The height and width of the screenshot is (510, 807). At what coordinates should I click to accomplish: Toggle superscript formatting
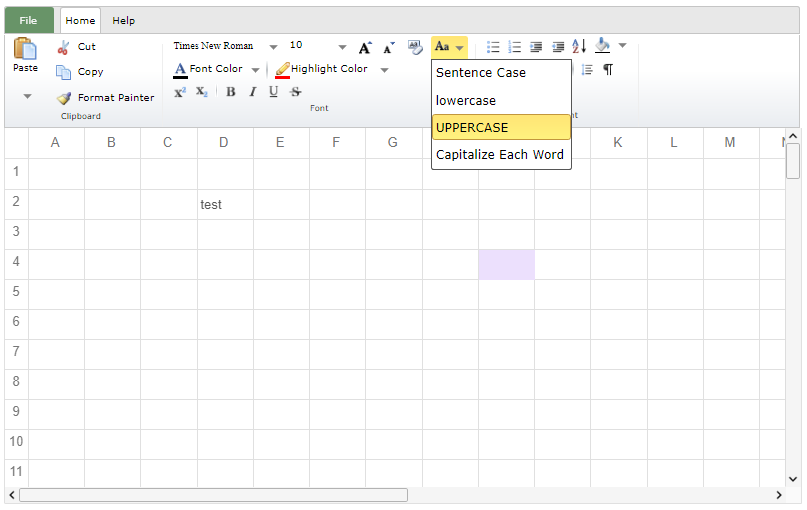[x=180, y=92]
